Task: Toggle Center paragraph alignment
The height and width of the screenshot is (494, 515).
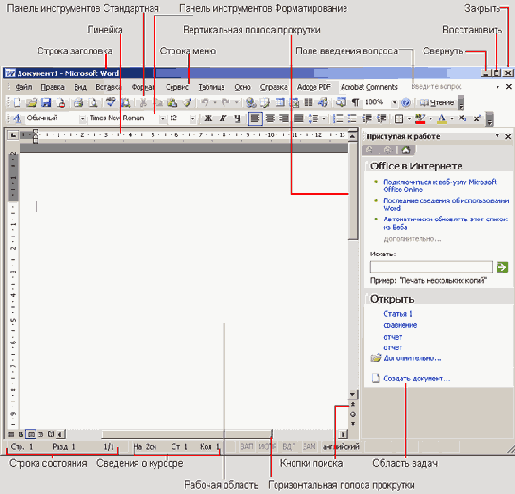Action: (270, 118)
